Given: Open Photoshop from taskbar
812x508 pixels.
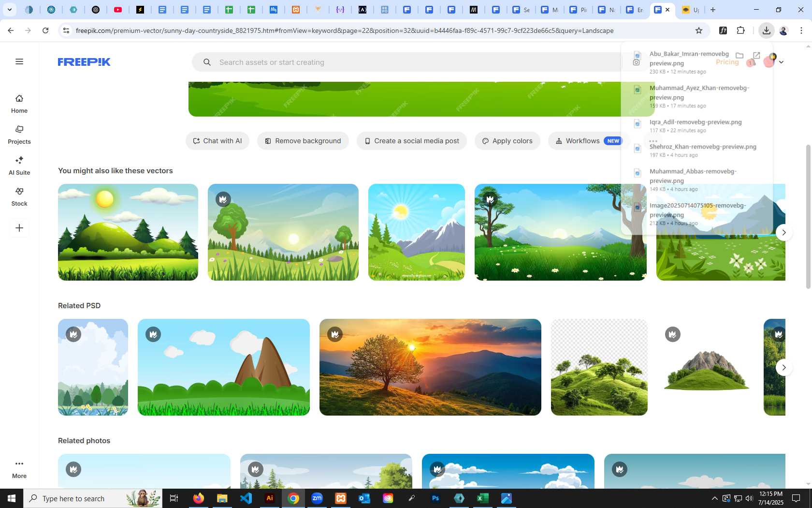Looking at the screenshot, I should tap(435, 498).
